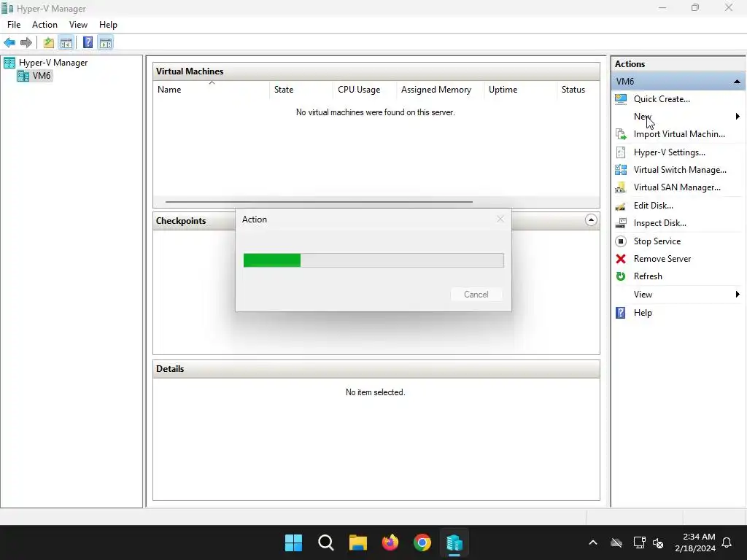Click the Stop Service icon
Image resolution: width=747 pixels, height=560 pixels.
click(621, 241)
